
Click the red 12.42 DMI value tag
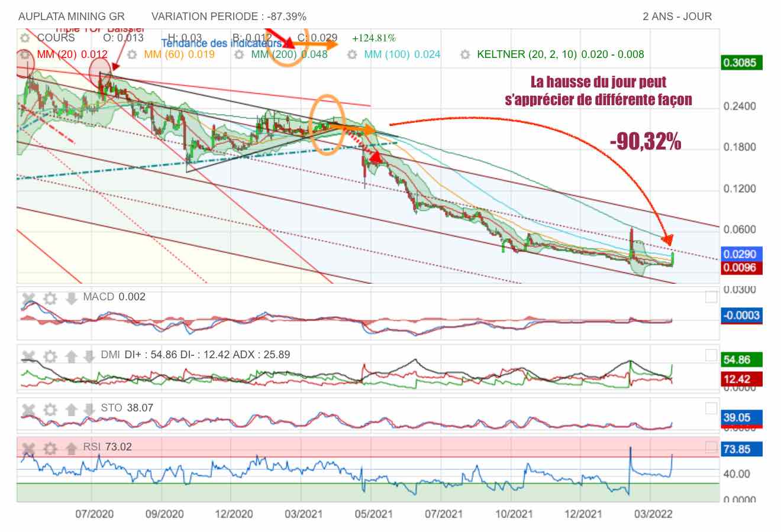pyautogui.click(x=741, y=379)
